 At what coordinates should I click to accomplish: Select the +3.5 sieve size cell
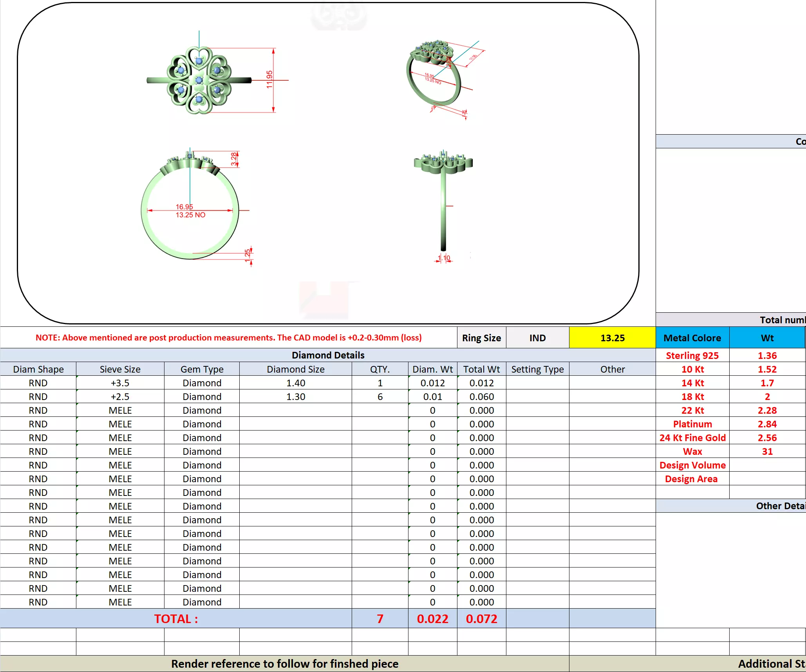pyautogui.click(x=120, y=383)
